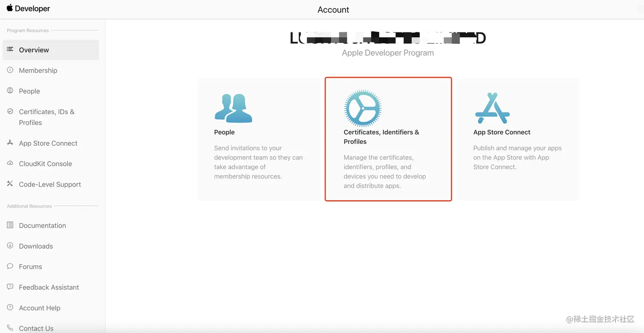Click the Apple Developer logo
This screenshot has width=644, height=333.
pos(28,9)
